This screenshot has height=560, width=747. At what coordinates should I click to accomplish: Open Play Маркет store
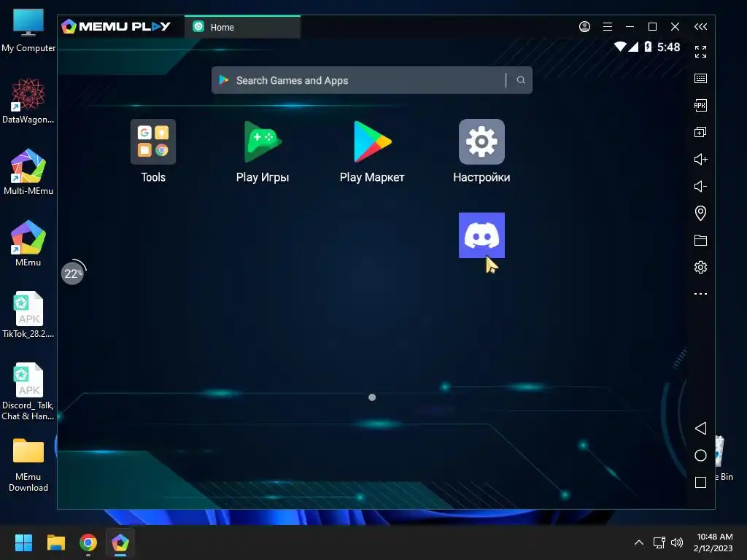(x=371, y=151)
